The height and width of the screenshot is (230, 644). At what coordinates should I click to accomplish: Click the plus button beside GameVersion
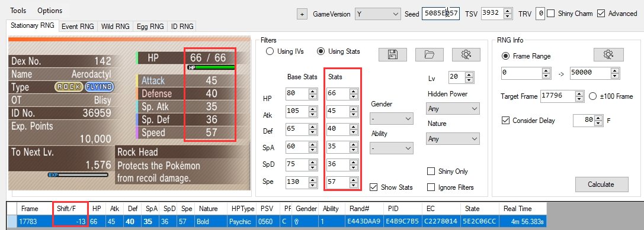302,14
